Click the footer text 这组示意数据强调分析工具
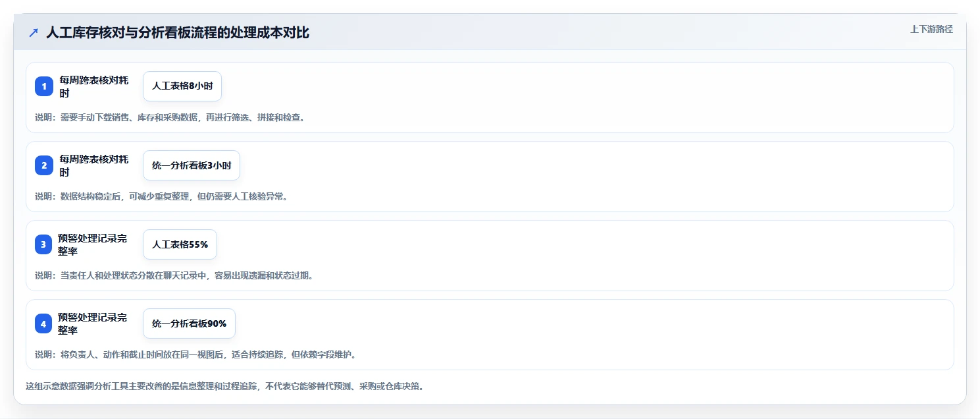Screen dimensions: 980x419 [226, 386]
